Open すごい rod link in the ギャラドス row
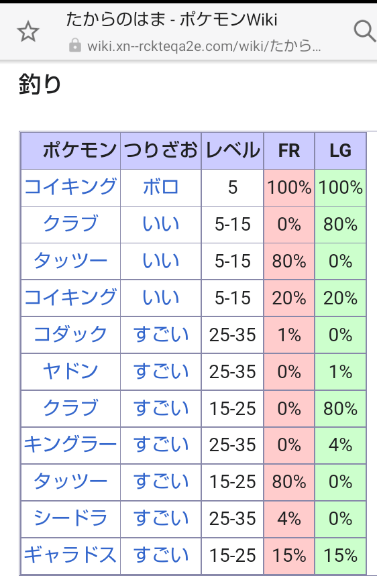The height and width of the screenshot is (588, 377). pos(160,554)
